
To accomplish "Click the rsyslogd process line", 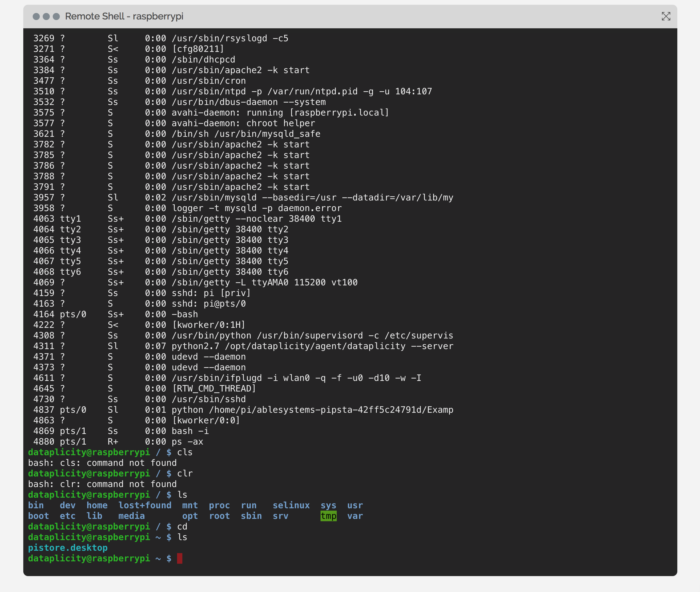I will coord(230,38).
